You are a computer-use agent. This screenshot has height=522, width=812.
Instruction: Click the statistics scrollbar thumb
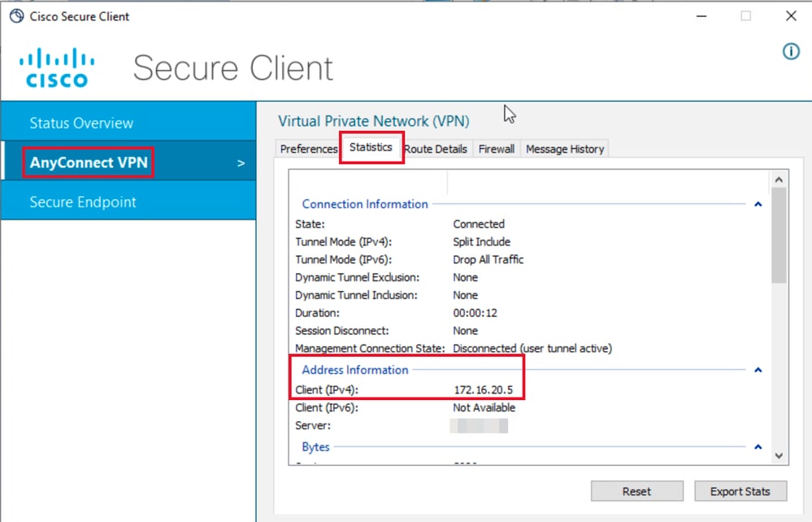pyautogui.click(x=779, y=236)
